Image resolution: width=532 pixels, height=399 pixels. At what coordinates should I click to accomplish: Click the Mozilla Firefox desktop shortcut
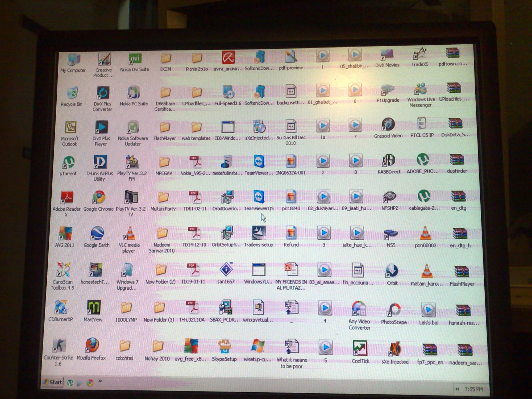(92, 346)
